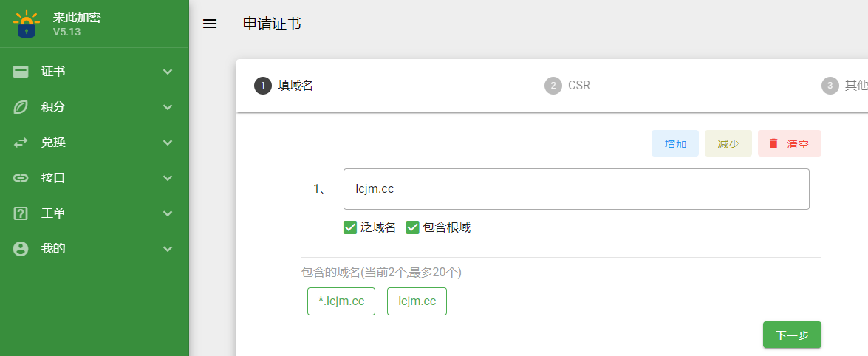Click the 接口 link icon
The width and height of the screenshot is (868, 356).
point(21,178)
